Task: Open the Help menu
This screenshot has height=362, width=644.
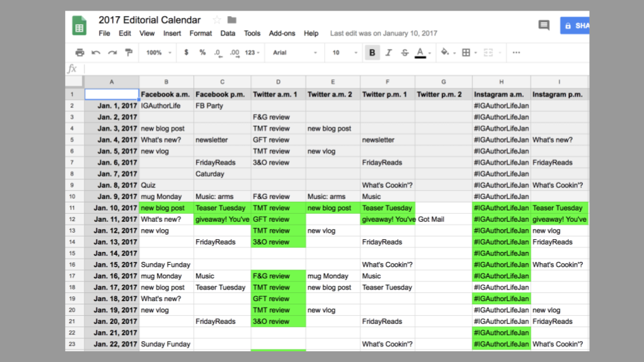Action: (x=311, y=34)
